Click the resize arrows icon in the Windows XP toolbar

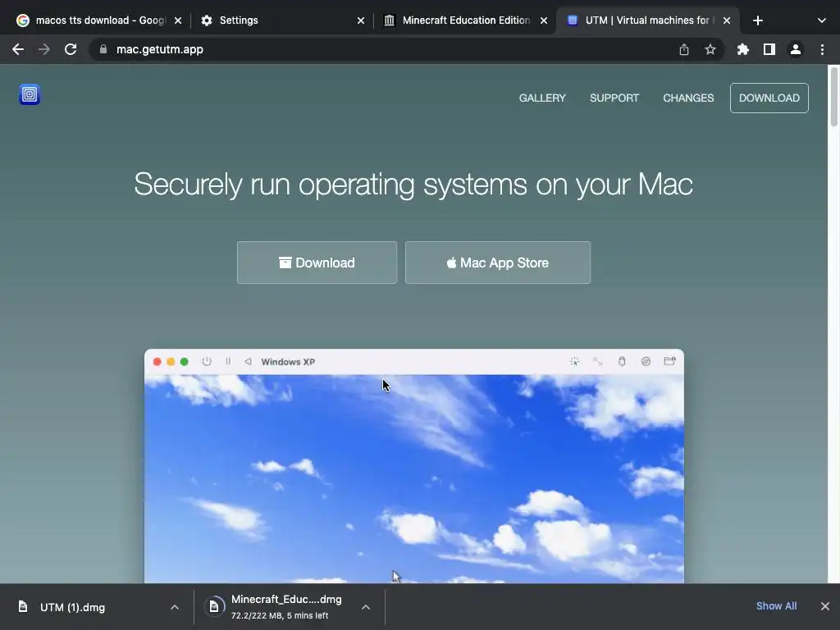597,362
